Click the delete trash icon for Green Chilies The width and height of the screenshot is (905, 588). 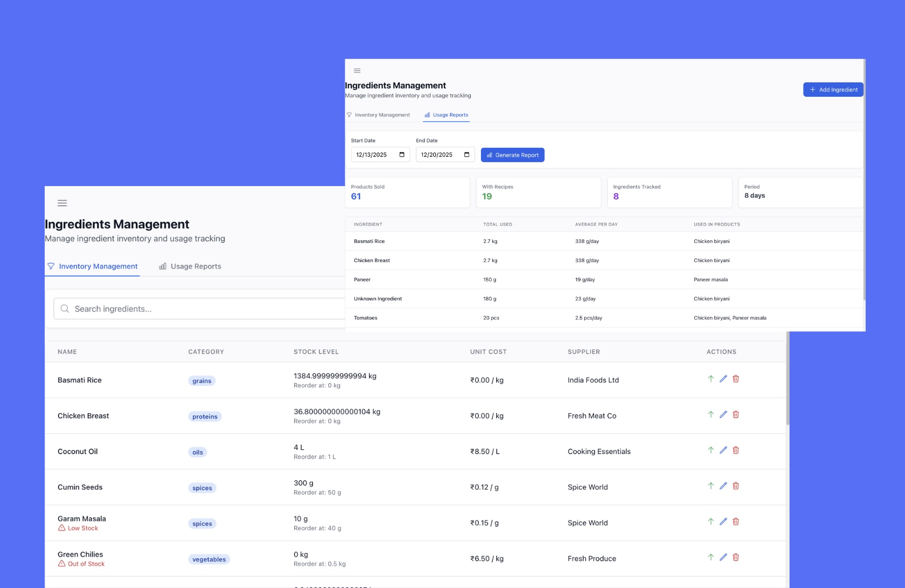[736, 557]
